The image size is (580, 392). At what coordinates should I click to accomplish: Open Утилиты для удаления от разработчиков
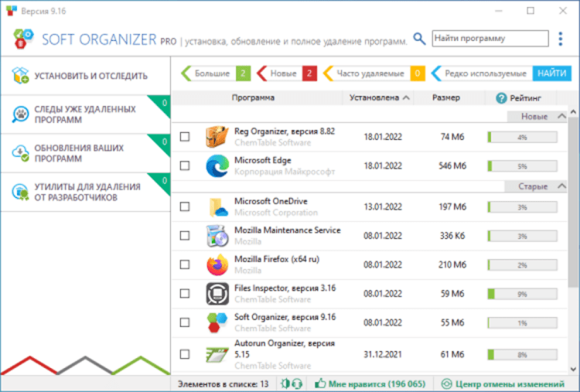[x=85, y=192]
